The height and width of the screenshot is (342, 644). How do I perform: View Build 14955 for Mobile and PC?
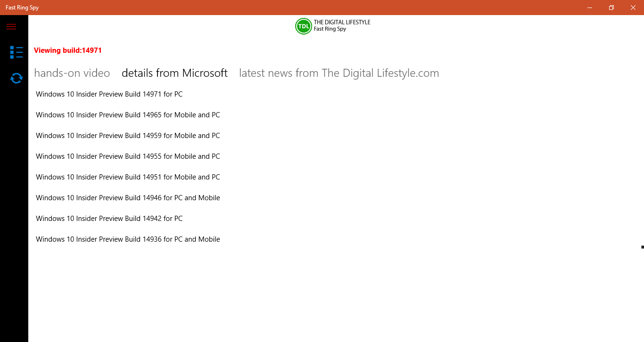coord(128,156)
